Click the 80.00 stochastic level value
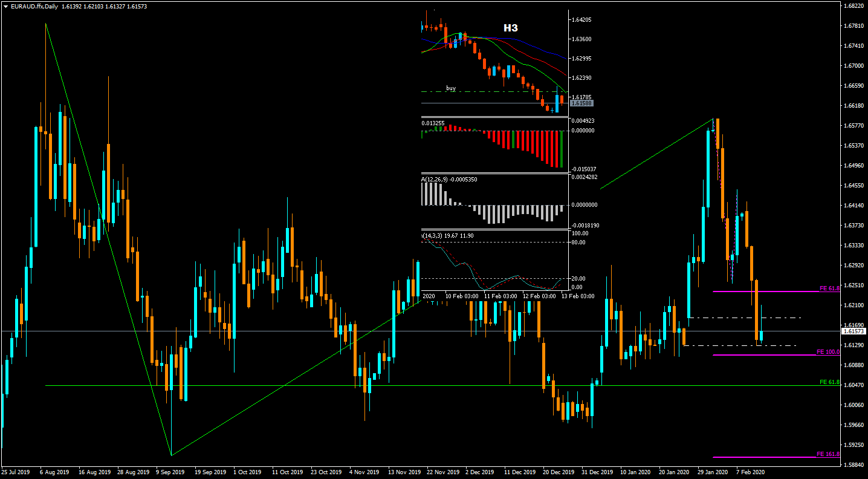This screenshot has width=868, height=479. click(x=578, y=243)
